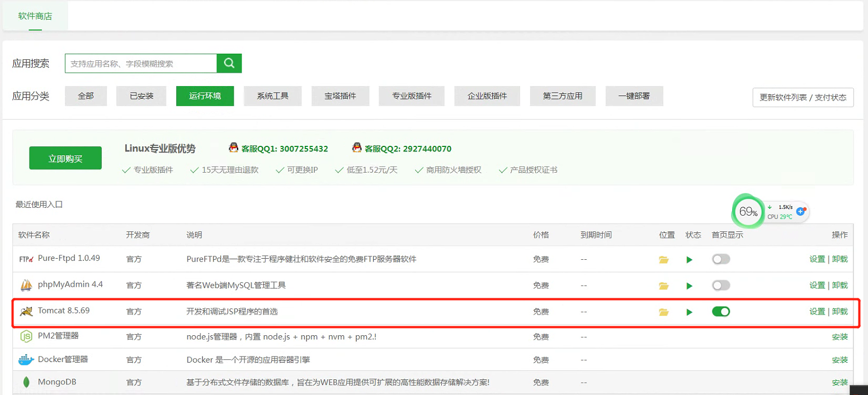
Task: Open the Pure-Ftpd folder location icon
Action: (664, 260)
